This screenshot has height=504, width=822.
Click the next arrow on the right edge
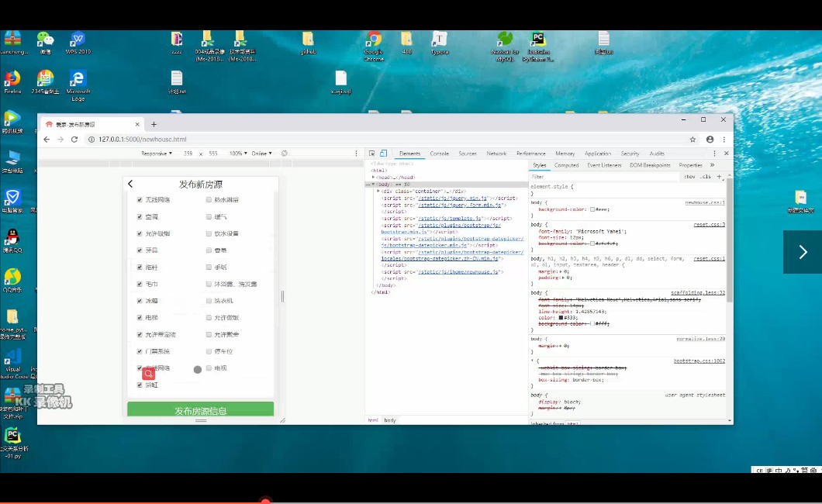[x=803, y=252]
